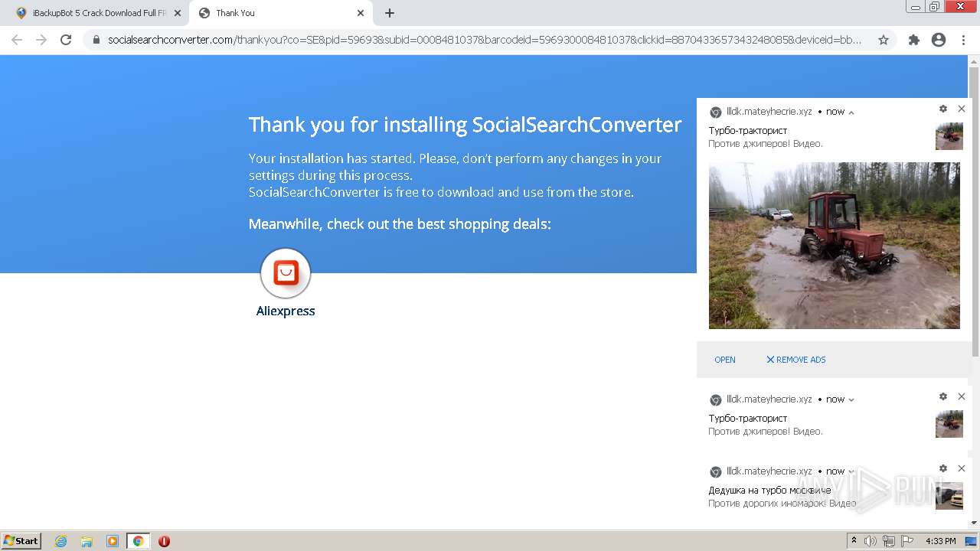Collapse the expanded Турбо-тракторист notification

point(851,112)
